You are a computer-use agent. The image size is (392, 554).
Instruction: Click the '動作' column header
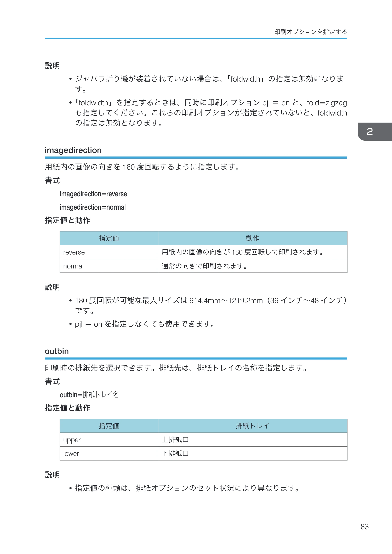[252, 238]
